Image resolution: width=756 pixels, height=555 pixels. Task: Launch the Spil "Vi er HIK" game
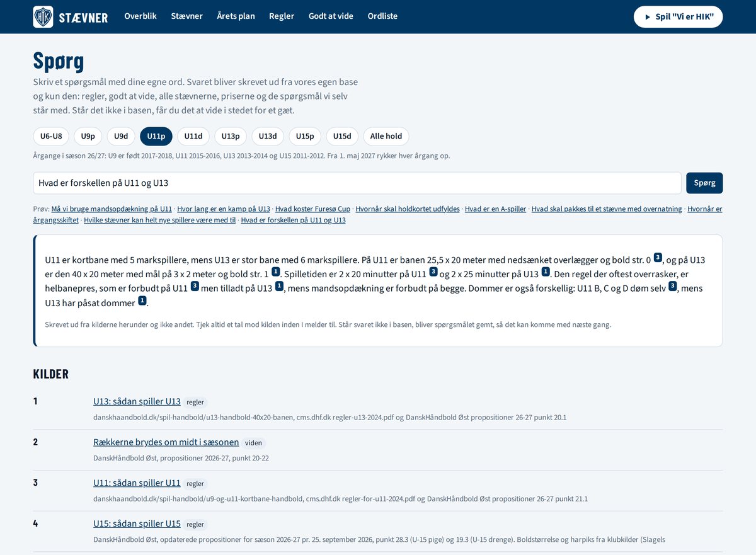pos(678,17)
